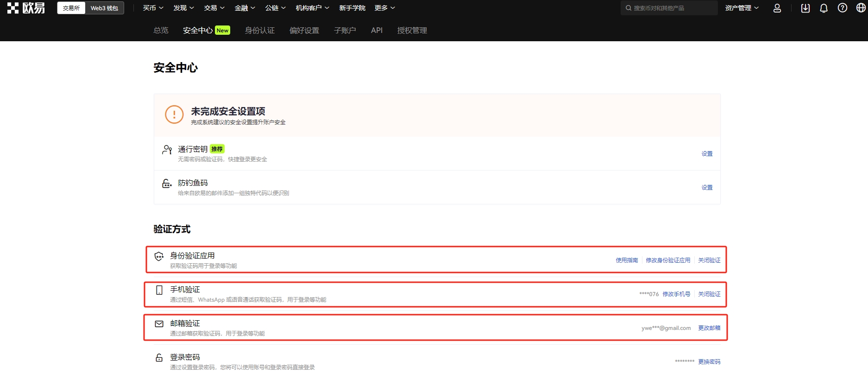The image size is (868, 380).
Task: Click 关闭验证 for 手机验证
Action: [709, 294]
